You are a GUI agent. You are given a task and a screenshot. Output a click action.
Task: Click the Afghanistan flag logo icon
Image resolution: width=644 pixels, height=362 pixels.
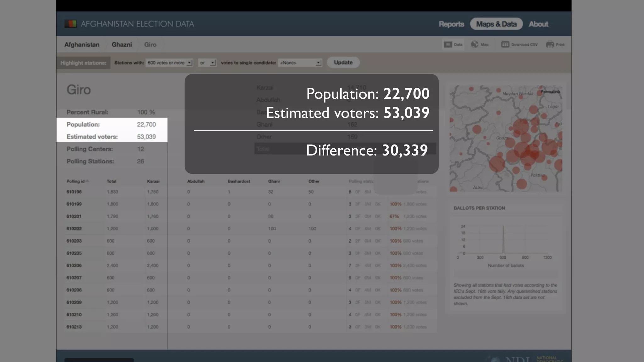click(x=70, y=24)
